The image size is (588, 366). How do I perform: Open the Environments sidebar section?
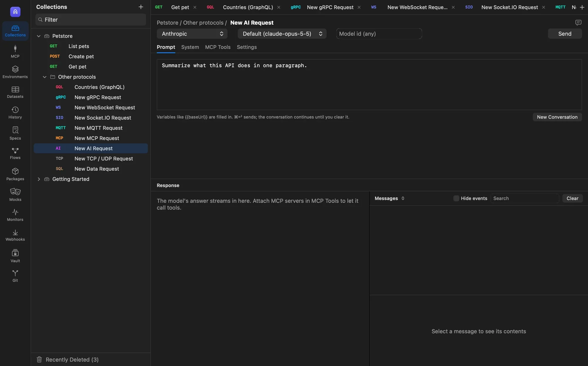15,72
